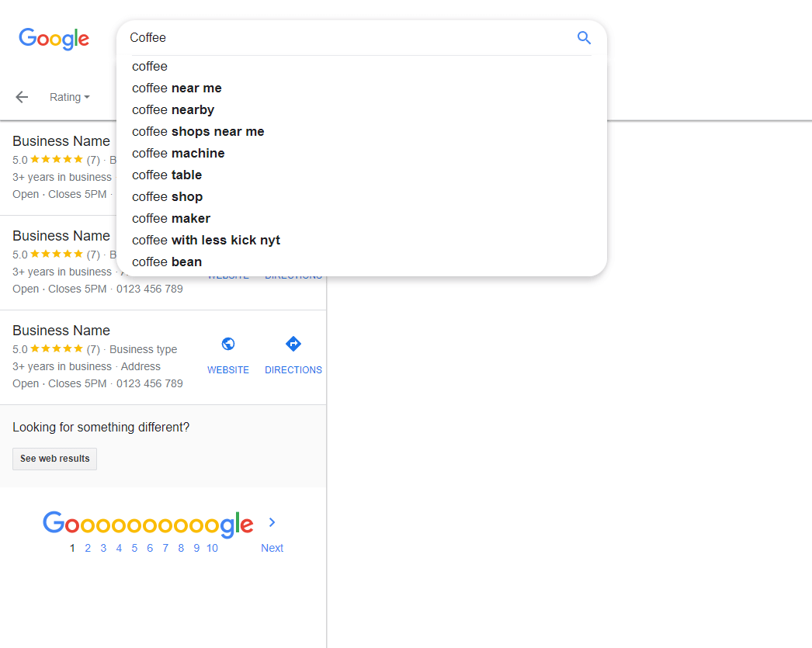Select the "coffee machine" suggestion
The width and height of the screenshot is (812, 648).
(362, 153)
